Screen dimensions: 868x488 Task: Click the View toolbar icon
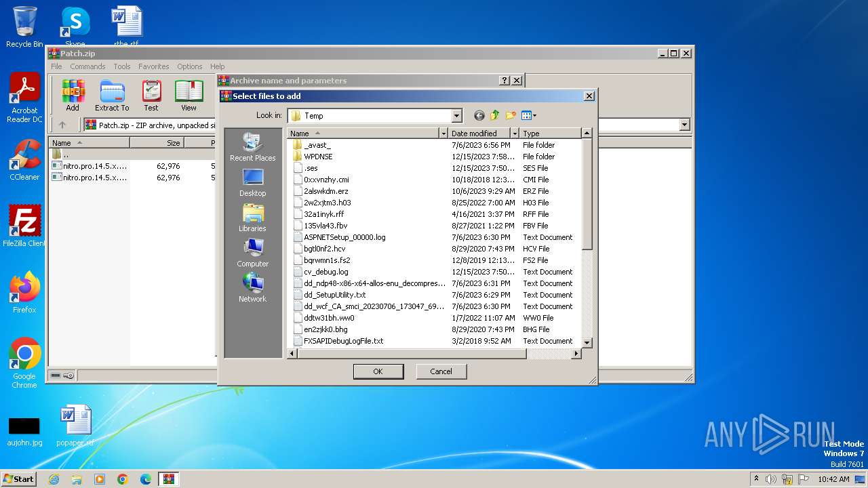click(x=189, y=96)
